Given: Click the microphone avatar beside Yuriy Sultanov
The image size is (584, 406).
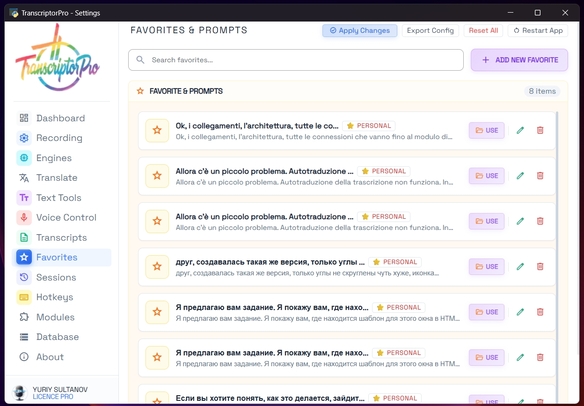Looking at the screenshot, I should [x=19, y=393].
